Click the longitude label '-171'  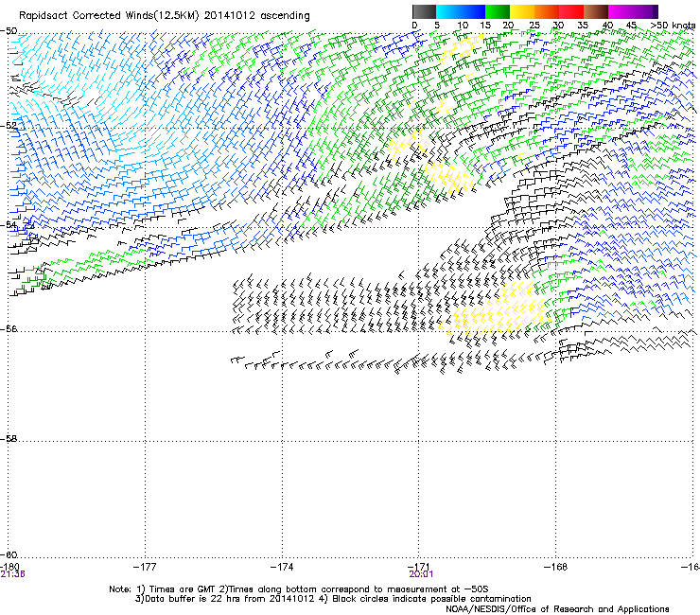point(419,567)
